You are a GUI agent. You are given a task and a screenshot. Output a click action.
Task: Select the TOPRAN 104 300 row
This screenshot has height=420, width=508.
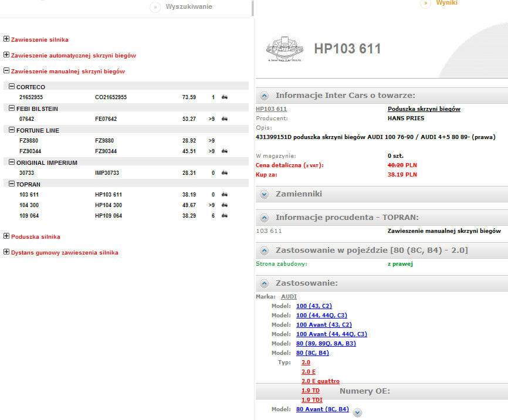click(x=126, y=205)
